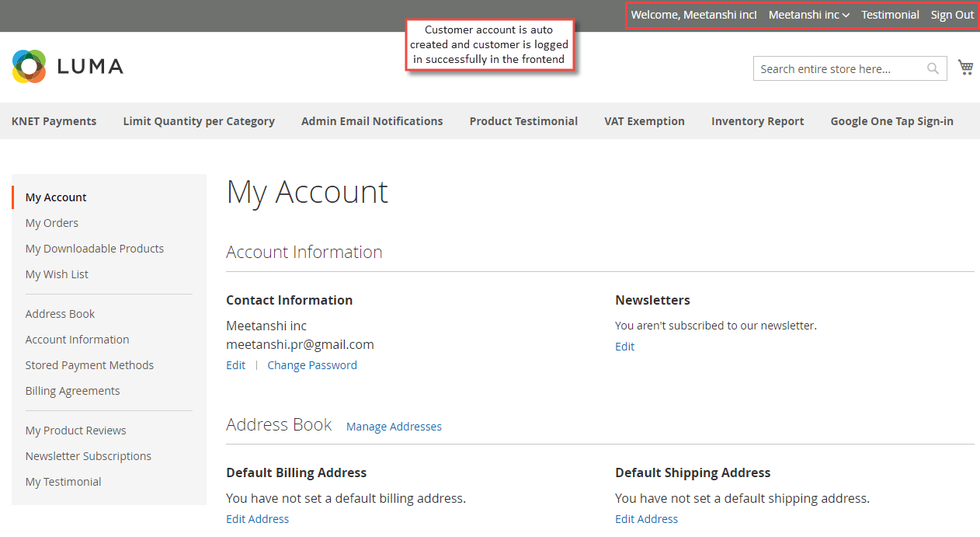Expand the Meetanshi inc account dropdown
Screen dimensions: 980x537
point(808,15)
